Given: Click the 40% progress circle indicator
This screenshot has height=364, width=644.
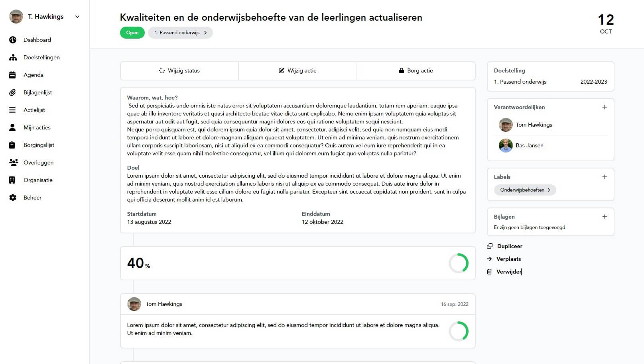Looking at the screenshot, I should (x=459, y=263).
